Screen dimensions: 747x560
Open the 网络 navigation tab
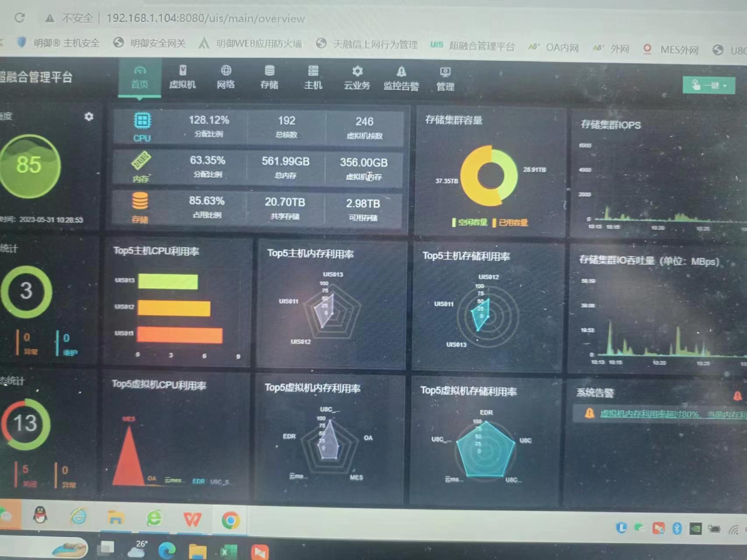coord(226,77)
